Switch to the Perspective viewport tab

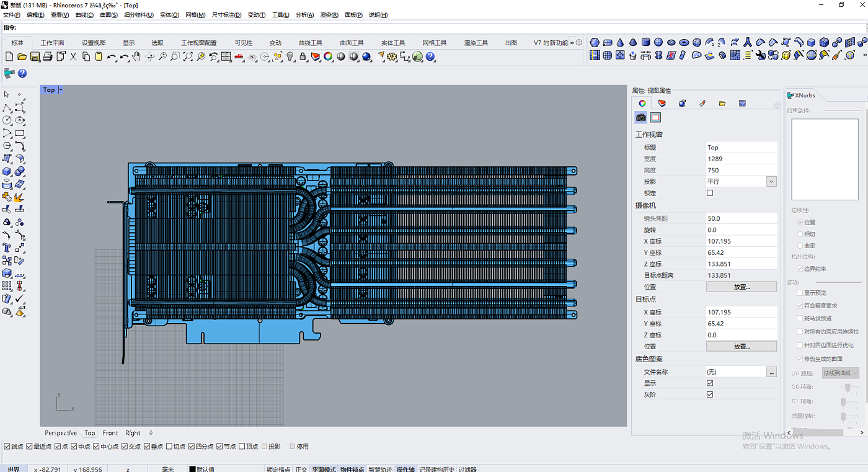click(61, 433)
